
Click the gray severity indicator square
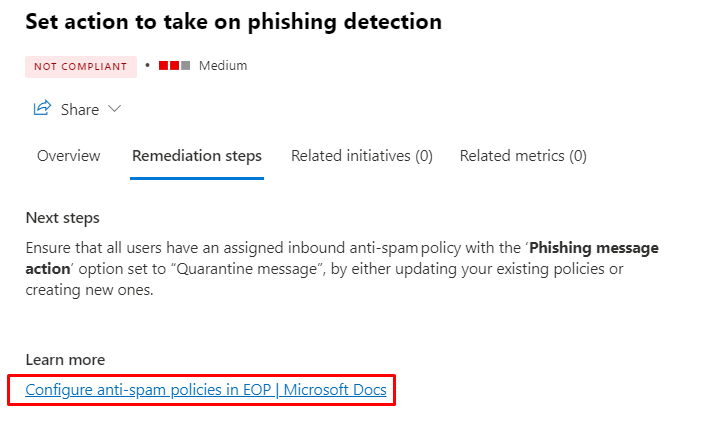pos(186,66)
